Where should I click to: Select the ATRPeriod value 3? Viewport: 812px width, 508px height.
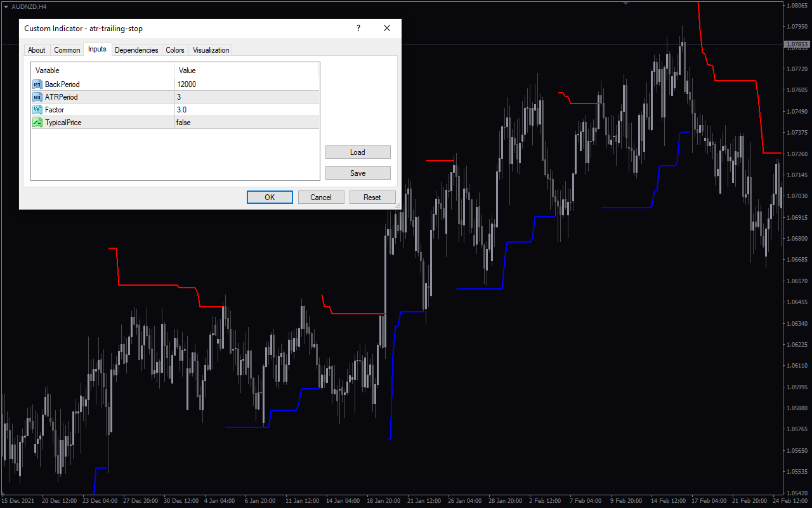[x=179, y=97]
